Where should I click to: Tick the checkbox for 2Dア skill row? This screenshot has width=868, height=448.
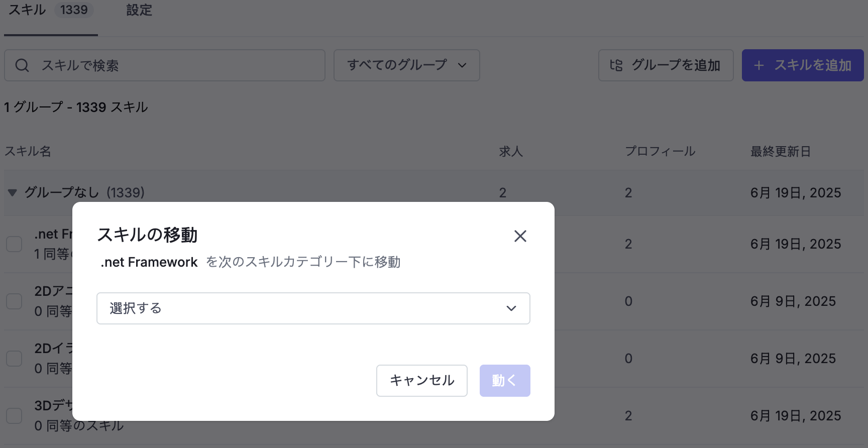(x=14, y=301)
